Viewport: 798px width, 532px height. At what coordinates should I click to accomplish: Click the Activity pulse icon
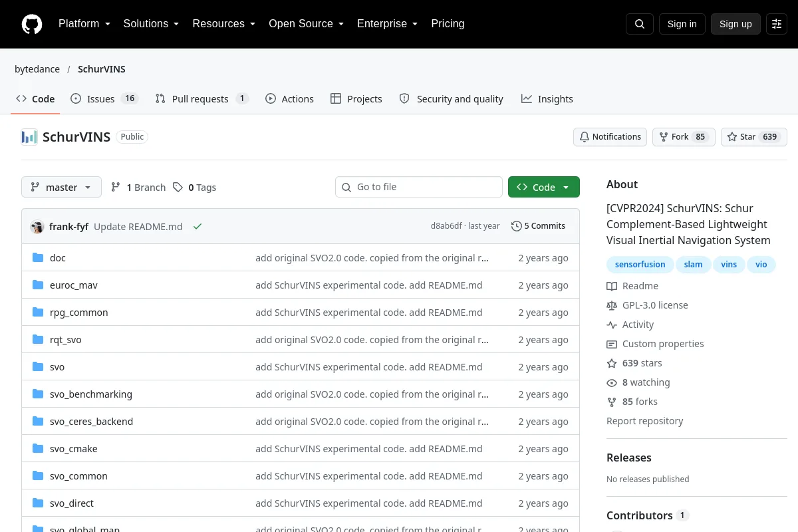coord(612,325)
